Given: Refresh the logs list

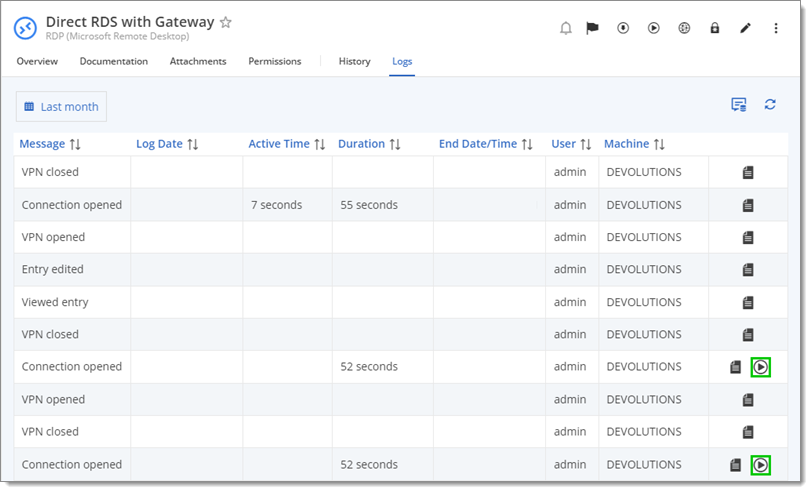Looking at the screenshot, I should [770, 105].
